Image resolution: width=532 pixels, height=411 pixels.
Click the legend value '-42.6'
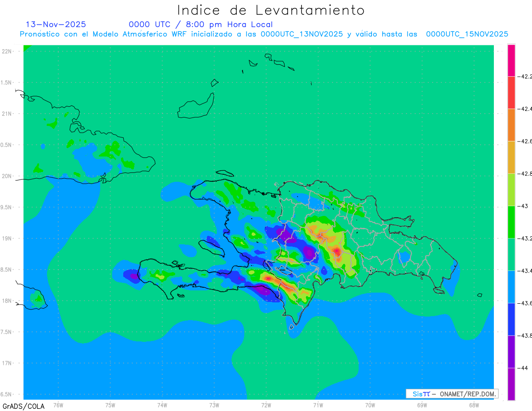click(x=525, y=141)
